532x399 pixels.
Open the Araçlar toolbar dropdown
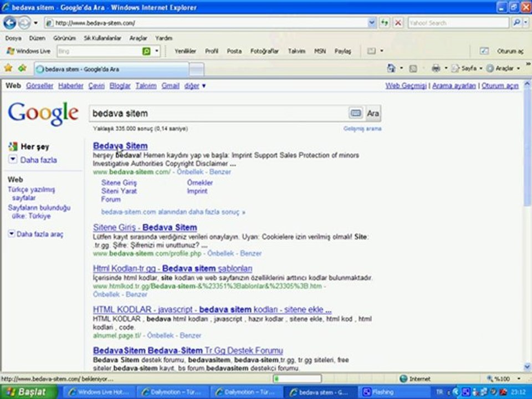click(503, 68)
